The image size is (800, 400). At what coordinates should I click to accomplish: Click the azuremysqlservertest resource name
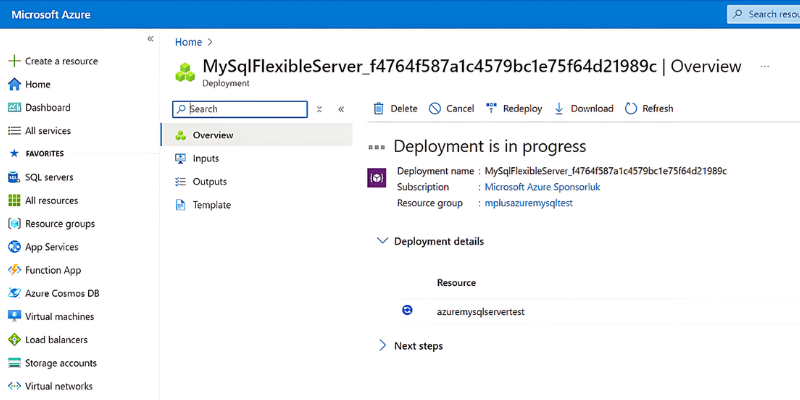click(481, 311)
